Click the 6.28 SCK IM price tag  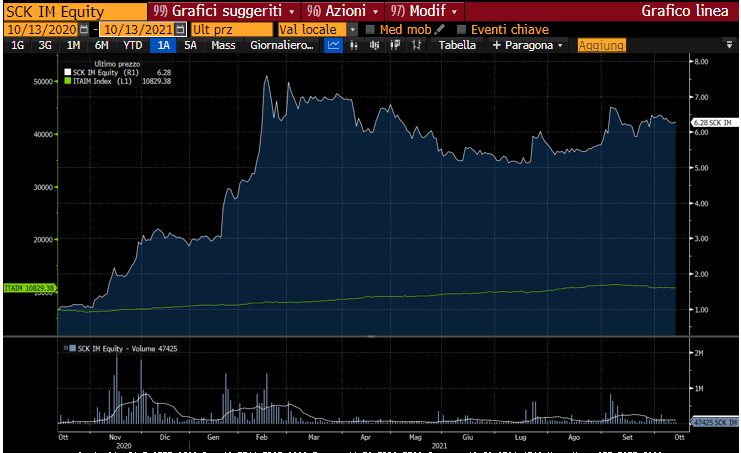[x=714, y=122]
